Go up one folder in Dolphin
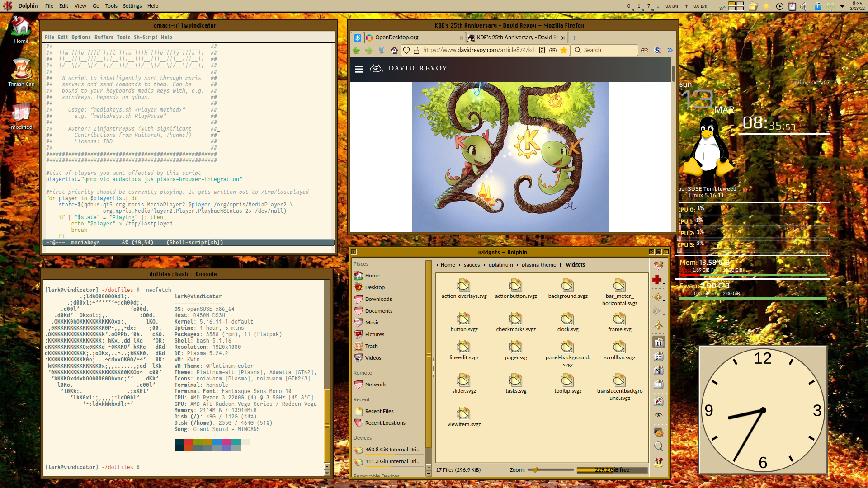This screenshot has height=488, width=868. pos(659,325)
